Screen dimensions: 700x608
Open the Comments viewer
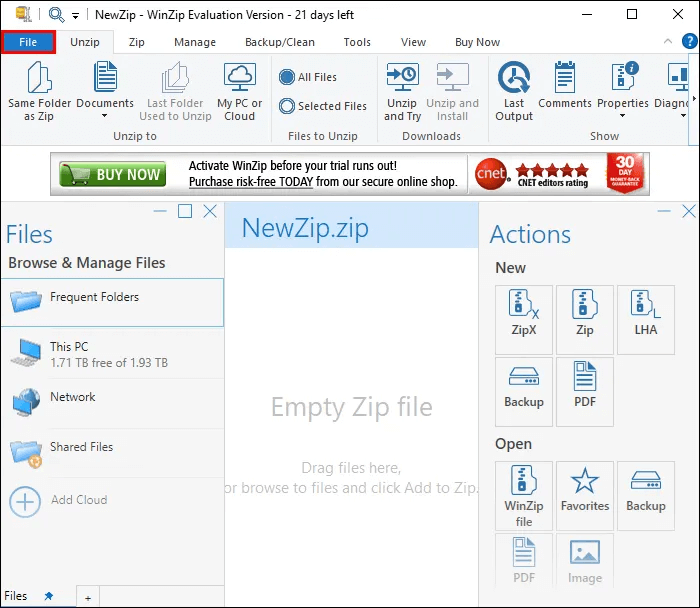coord(565,85)
